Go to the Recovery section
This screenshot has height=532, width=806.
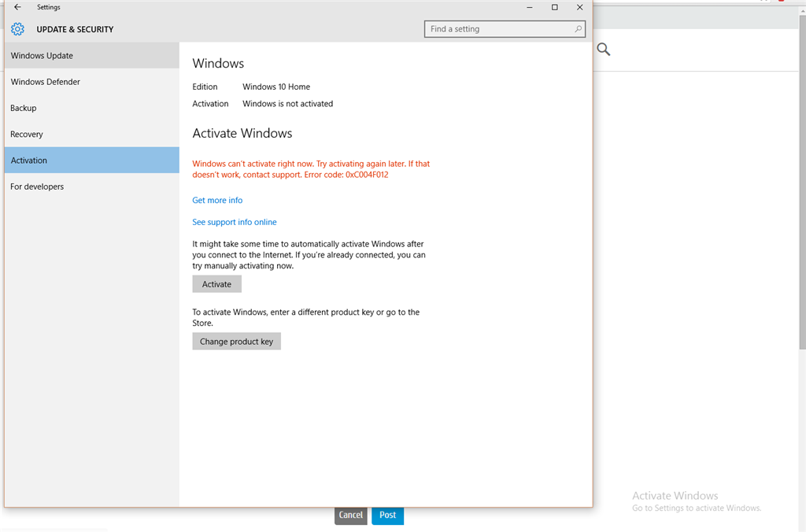point(92,134)
